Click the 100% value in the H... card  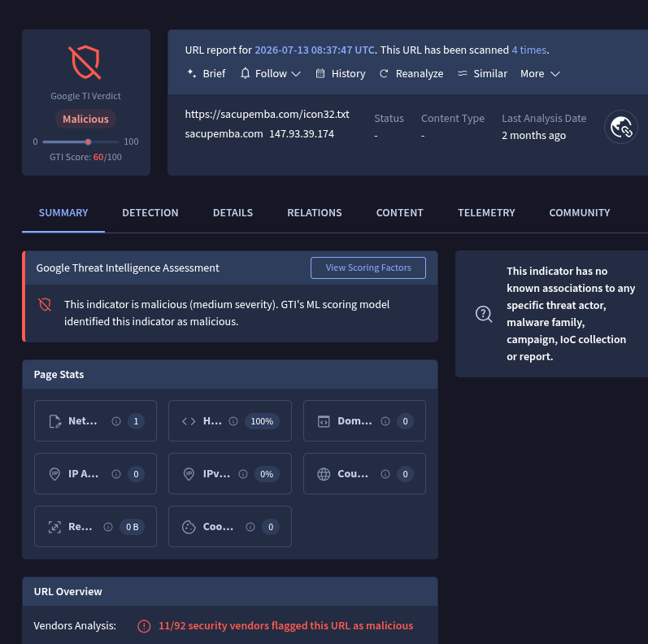(262, 421)
